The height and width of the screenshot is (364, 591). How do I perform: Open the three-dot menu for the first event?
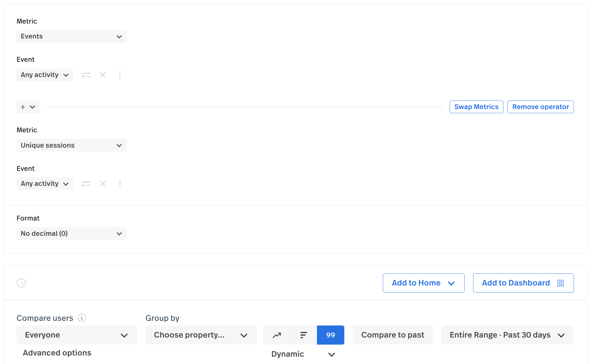(x=120, y=75)
